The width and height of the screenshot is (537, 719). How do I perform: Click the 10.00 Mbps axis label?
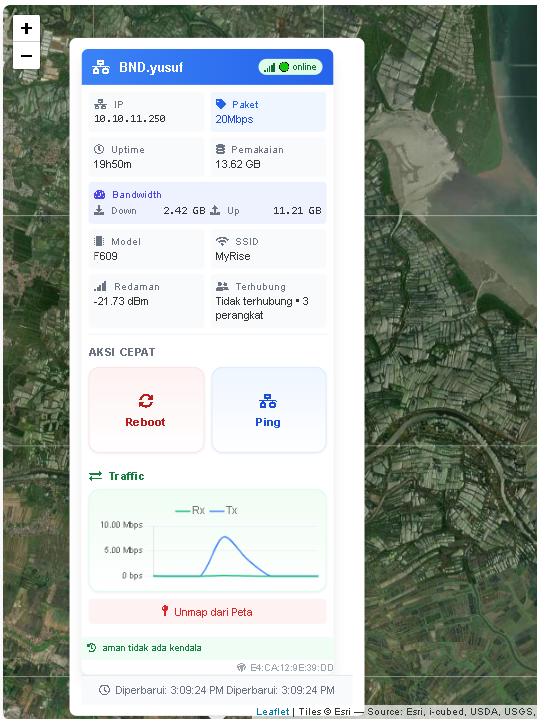point(122,525)
